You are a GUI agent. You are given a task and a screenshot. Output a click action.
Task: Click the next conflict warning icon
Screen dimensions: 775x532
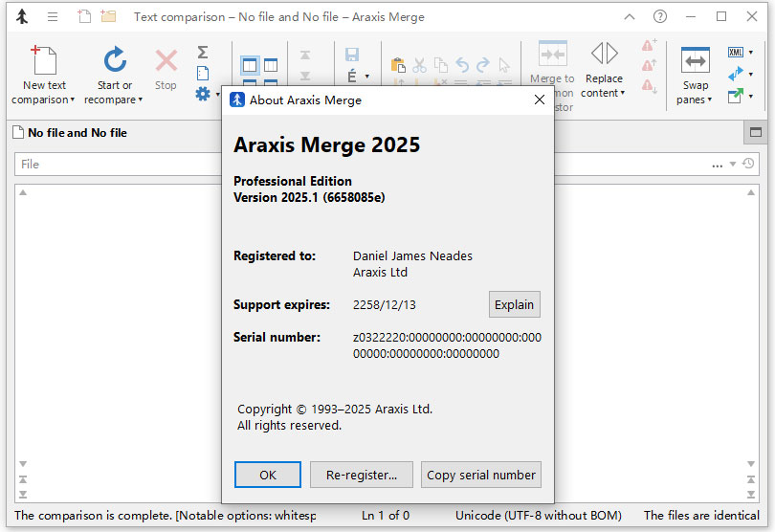[x=649, y=85]
